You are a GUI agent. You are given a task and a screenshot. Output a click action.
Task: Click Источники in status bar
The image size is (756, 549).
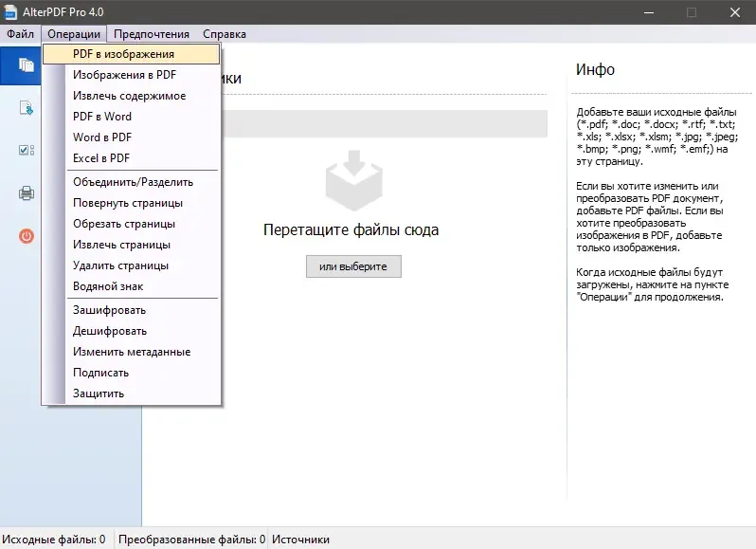coord(300,539)
